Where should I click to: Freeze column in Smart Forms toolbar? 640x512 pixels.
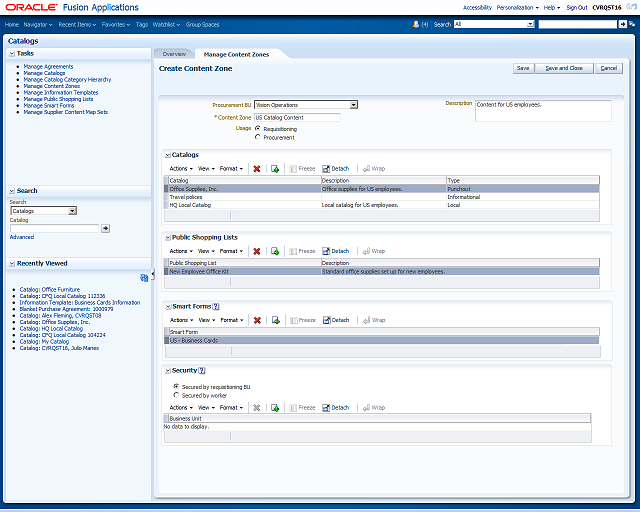[303, 320]
